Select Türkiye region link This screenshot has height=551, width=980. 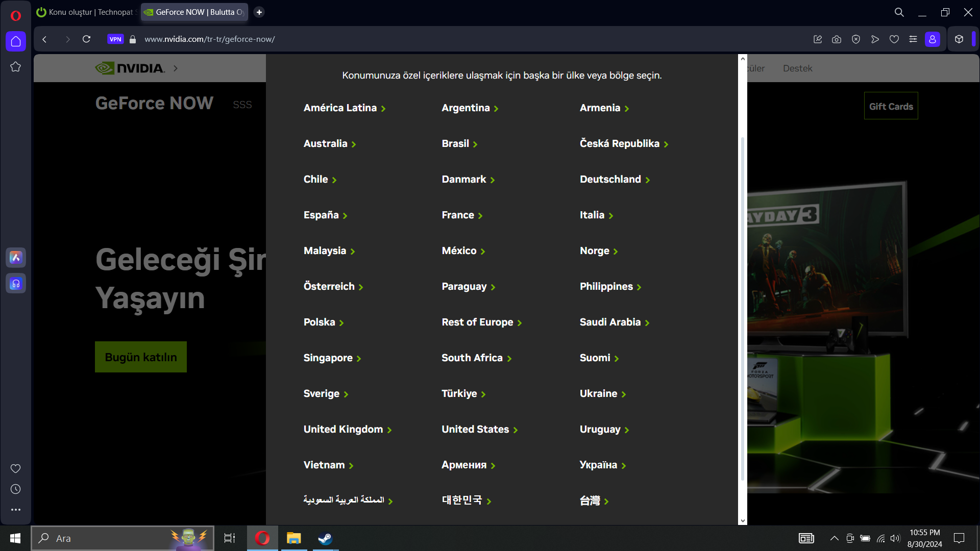[x=459, y=394]
